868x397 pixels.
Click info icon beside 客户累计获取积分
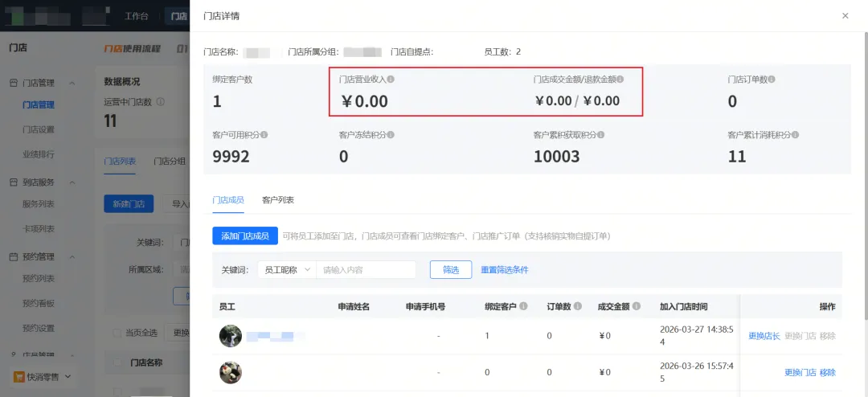606,135
